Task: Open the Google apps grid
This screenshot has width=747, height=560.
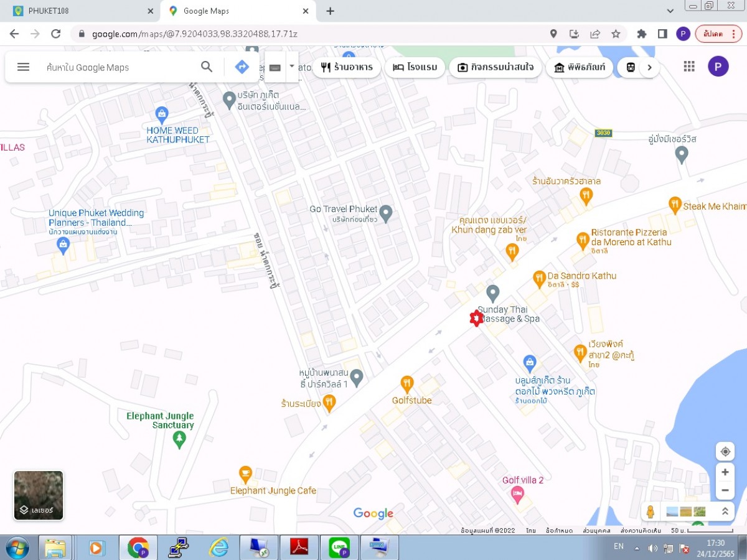Action: pyautogui.click(x=689, y=67)
